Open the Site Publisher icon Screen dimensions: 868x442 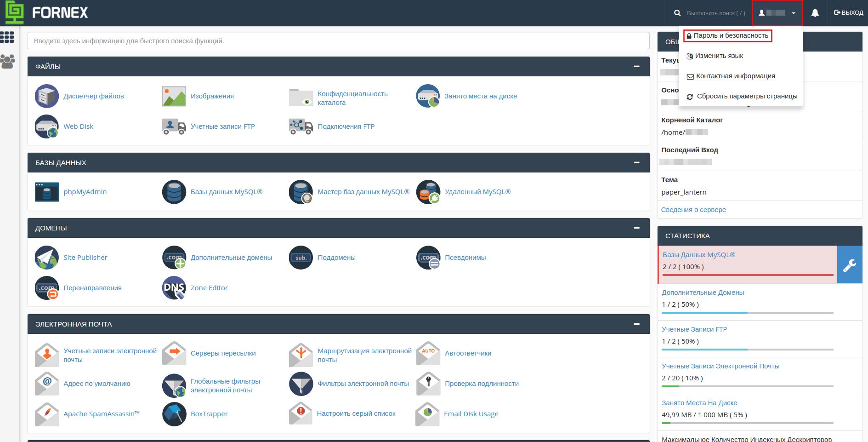click(x=47, y=258)
